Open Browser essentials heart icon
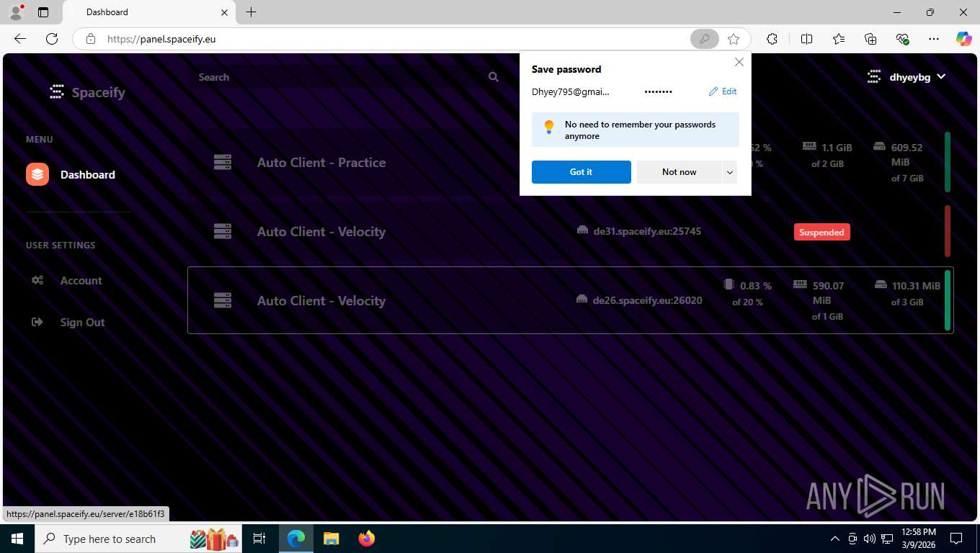This screenshot has width=980, height=553. (x=902, y=39)
